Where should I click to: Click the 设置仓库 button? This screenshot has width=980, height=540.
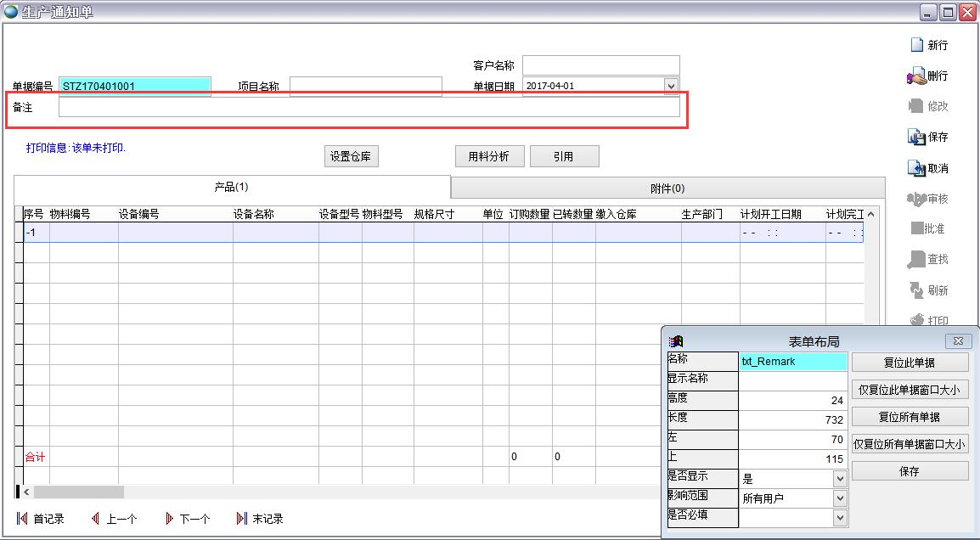click(x=351, y=156)
